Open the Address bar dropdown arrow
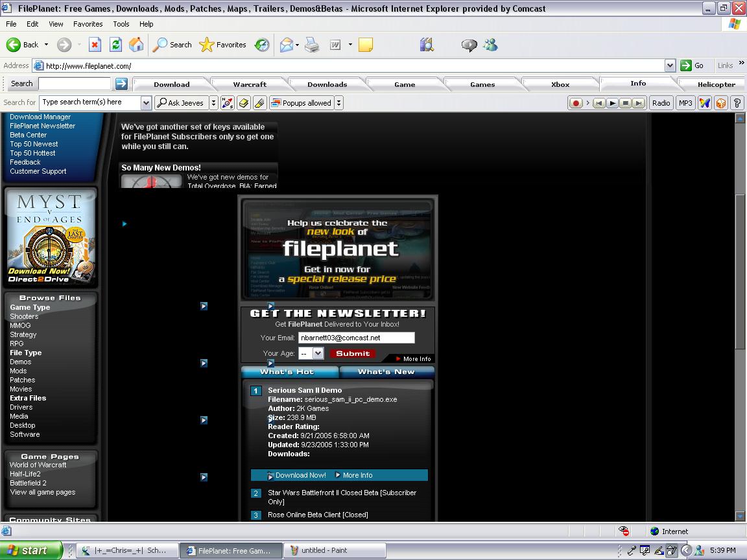Viewport: 747px width, 560px height. pos(670,65)
